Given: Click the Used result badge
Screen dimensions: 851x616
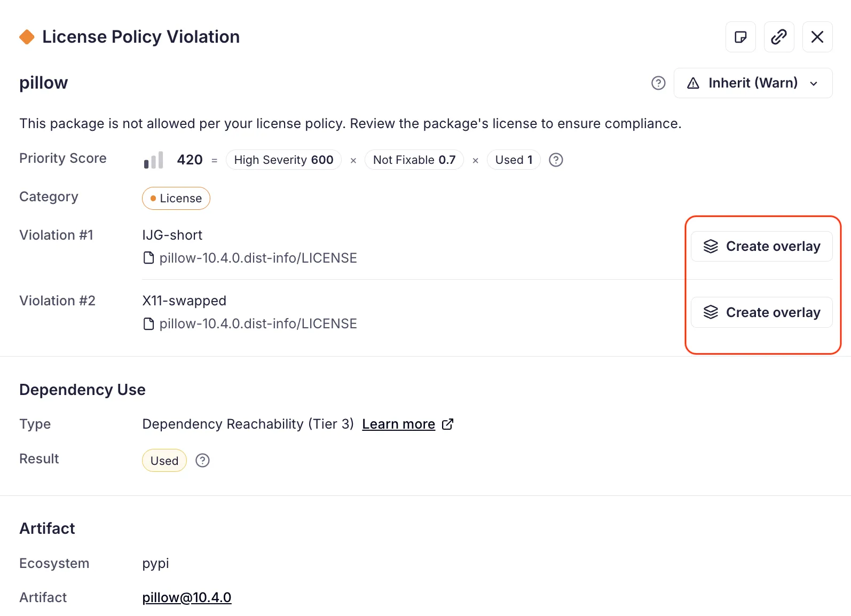Looking at the screenshot, I should [164, 461].
